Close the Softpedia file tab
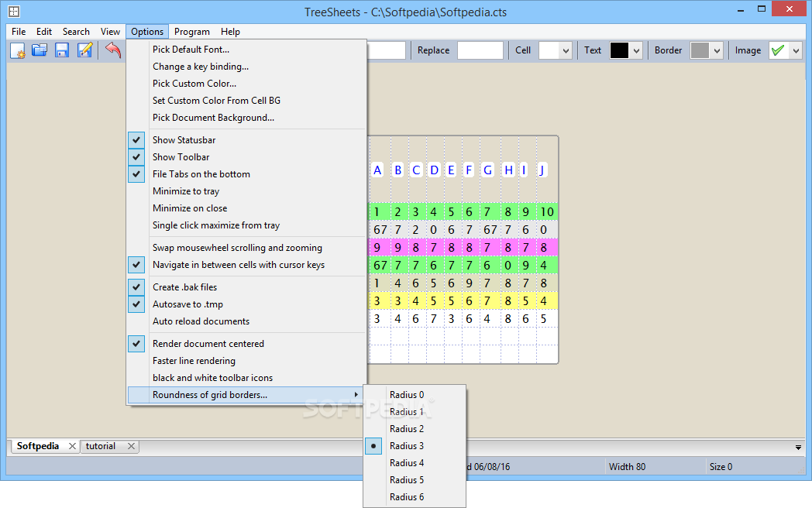The image size is (812, 508). (x=73, y=446)
